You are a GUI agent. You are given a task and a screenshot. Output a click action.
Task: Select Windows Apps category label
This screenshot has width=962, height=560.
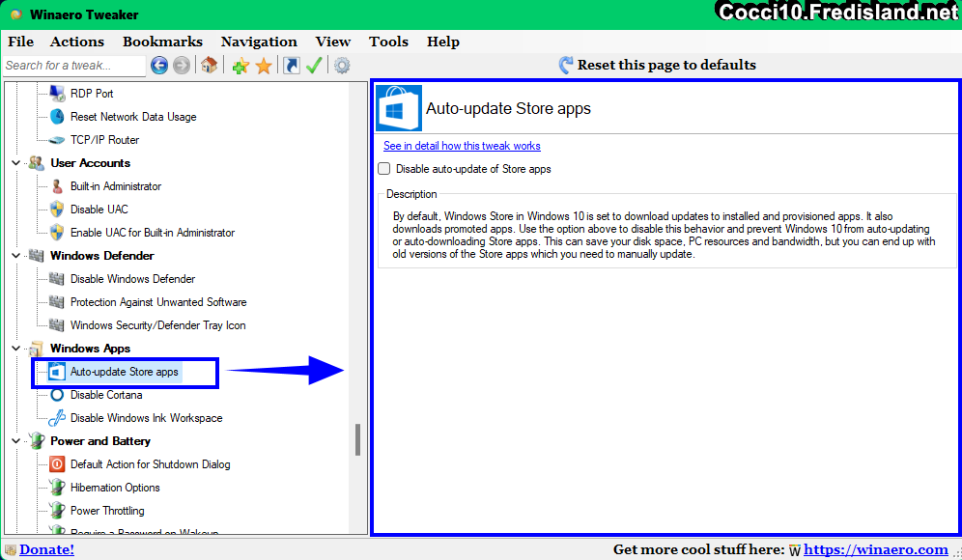[90, 349]
